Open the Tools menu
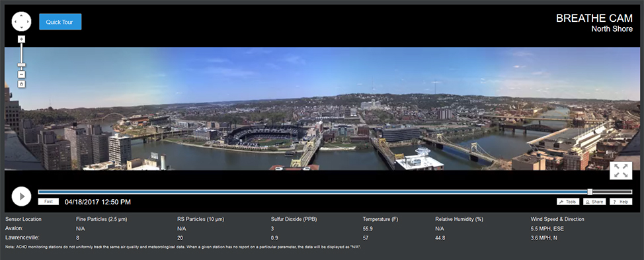Viewport: 644px width, 260px height. 568,202
